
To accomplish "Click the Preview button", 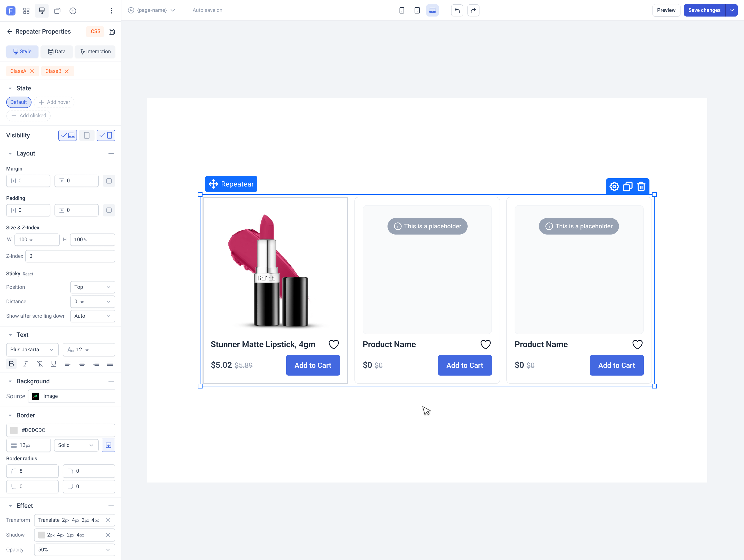I will pos(666,10).
